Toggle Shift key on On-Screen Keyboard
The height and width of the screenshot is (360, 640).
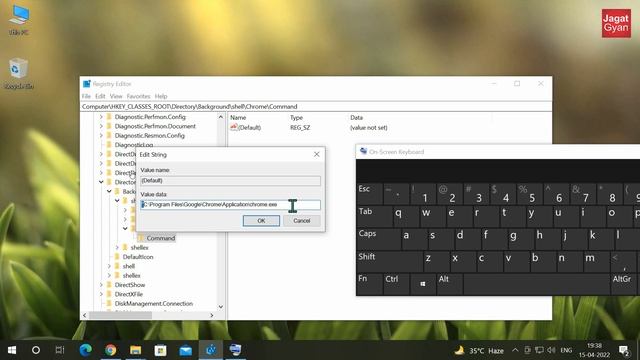pyautogui.click(x=389, y=262)
